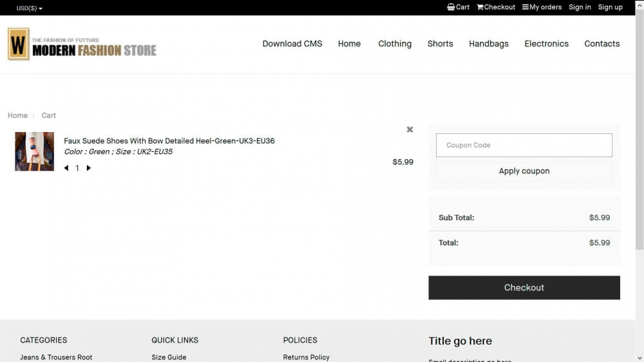Open the Handbags category menu
Image resolution: width=644 pixels, height=362 pixels.
(488, 44)
